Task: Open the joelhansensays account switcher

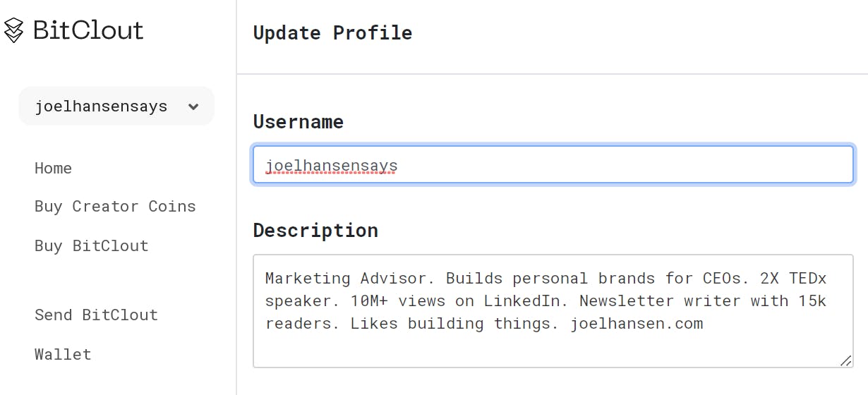Action: click(116, 106)
